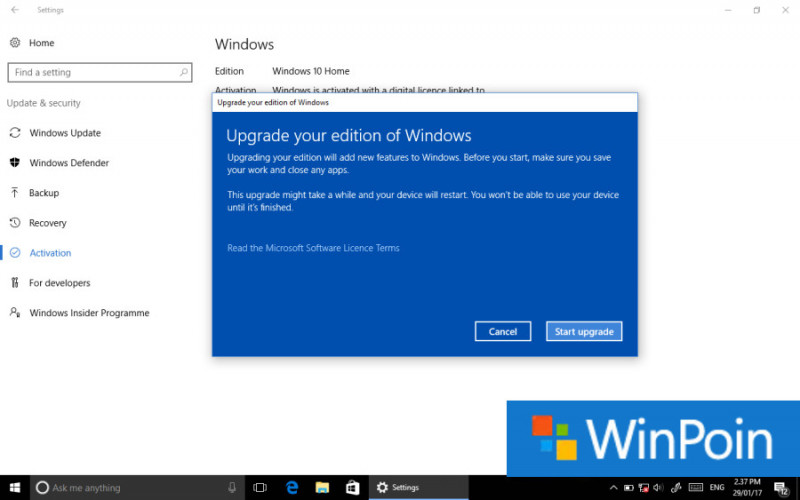Open the Windows Start menu

click(x=15, y=487)
